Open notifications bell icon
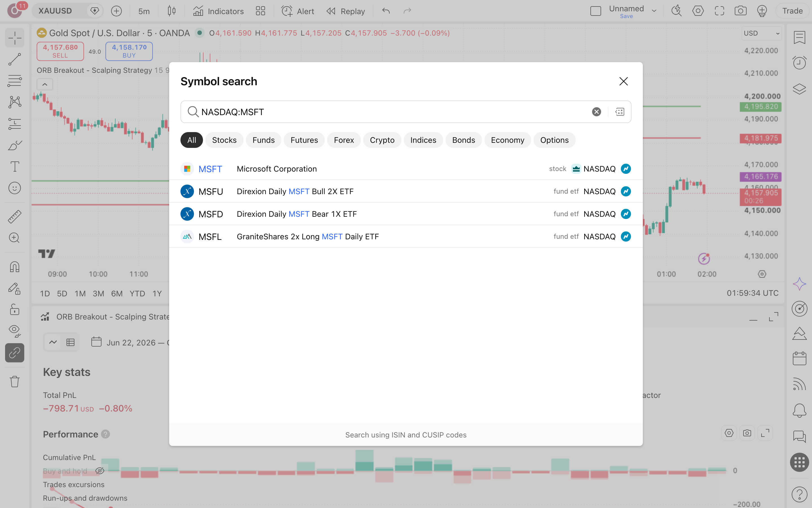Image resolution: width=812 pixels, height=508 pixels. [x=799, y=410]
